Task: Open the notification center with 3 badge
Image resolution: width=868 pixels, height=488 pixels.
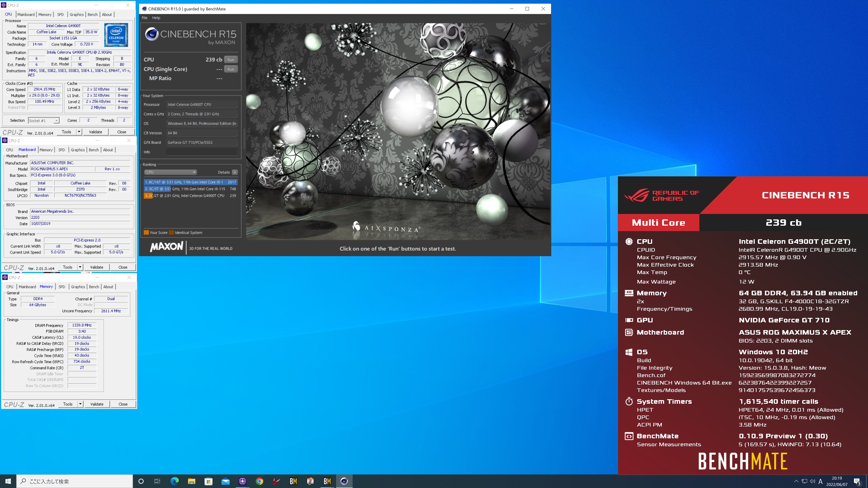Action: click(x=857, y=482)
